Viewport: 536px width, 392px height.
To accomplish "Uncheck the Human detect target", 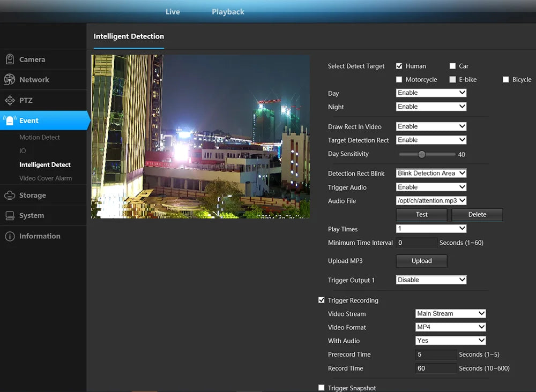I will (399, 65).
